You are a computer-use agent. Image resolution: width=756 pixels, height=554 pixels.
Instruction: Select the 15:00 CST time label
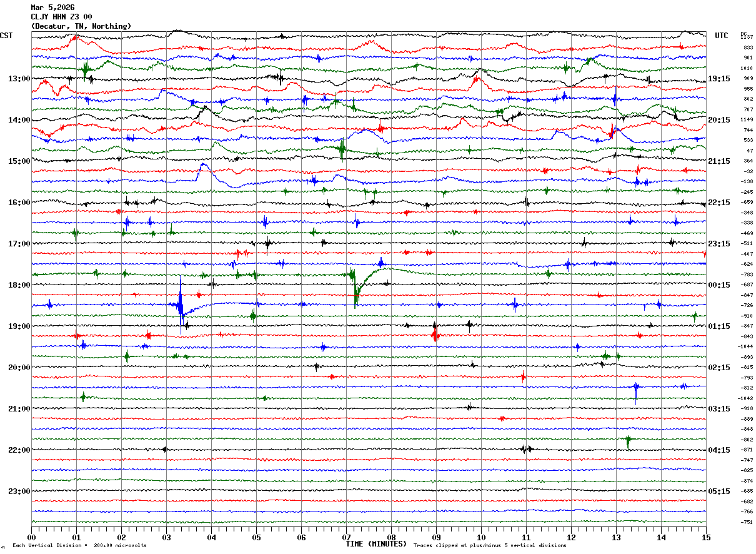coord(19,161)
